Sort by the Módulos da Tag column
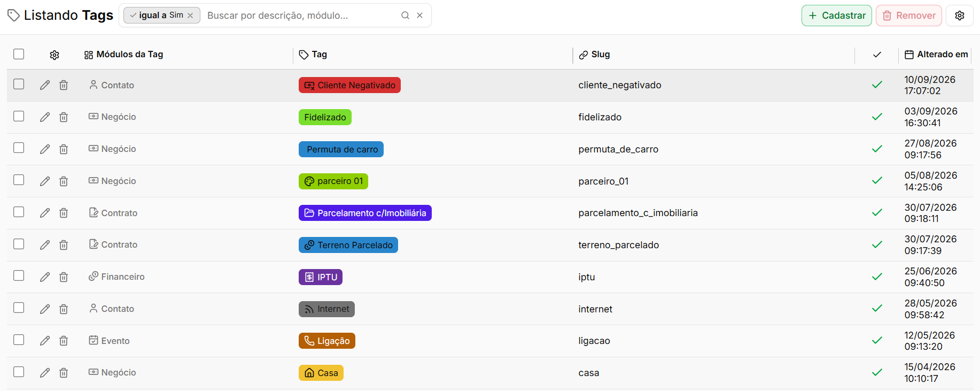Viewport: 980px width, 391px height. (x=123, y=55)
